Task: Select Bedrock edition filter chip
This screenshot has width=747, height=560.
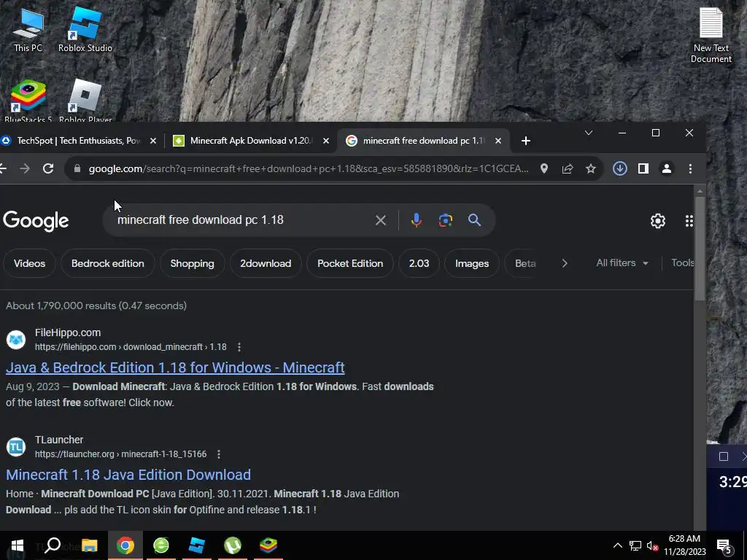Action: [x=108, y=263]
